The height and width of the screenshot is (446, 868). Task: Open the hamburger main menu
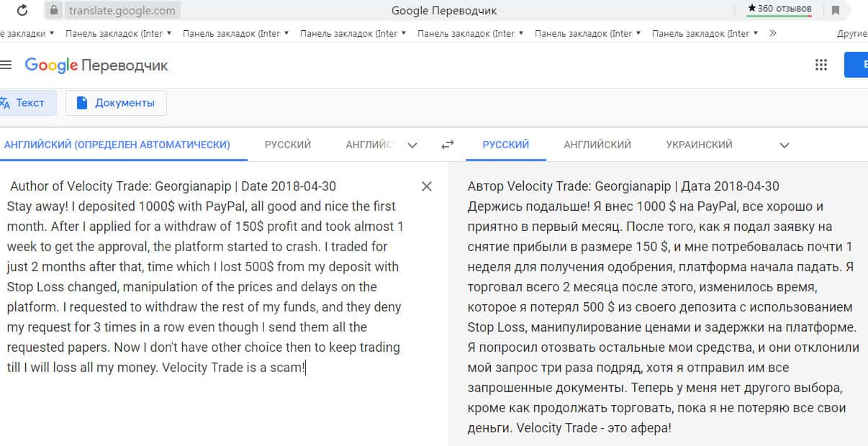[6, 65]
